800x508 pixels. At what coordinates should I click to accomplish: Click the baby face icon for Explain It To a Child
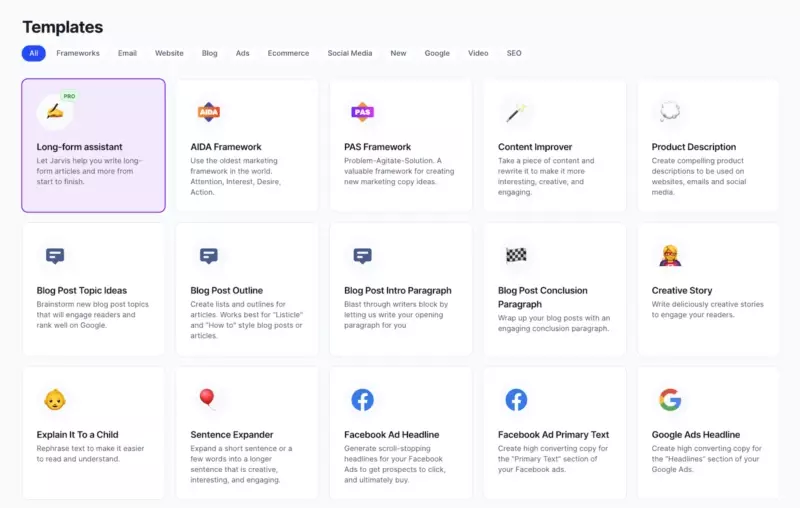point(55,400)
